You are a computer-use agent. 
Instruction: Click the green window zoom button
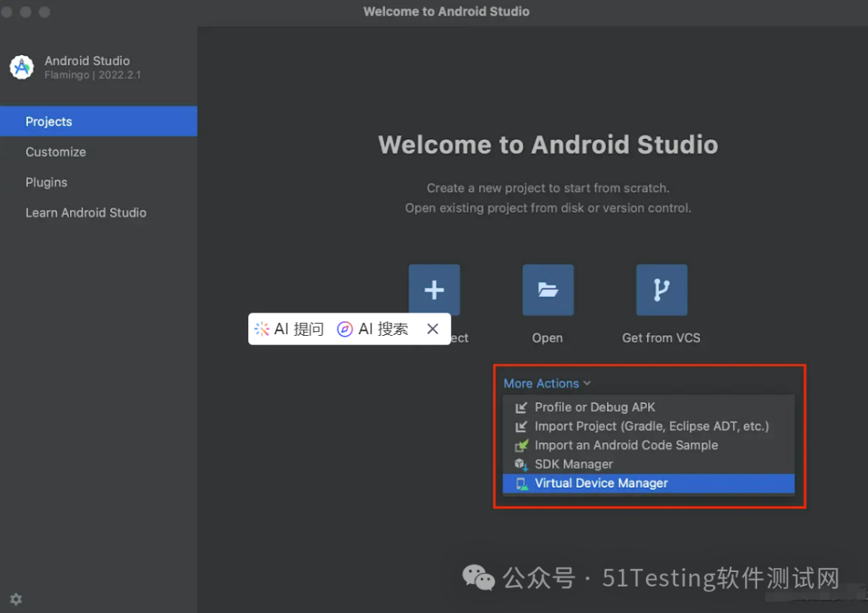tap(44, 11)
